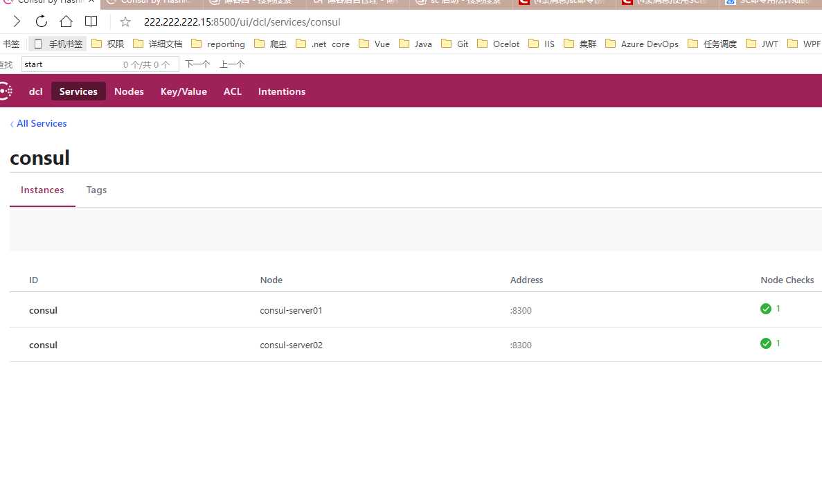Open the Ocelot bookmark folder
Image resolution: width=822 pixels, height=504 pixels.
(x=499, y=44)
